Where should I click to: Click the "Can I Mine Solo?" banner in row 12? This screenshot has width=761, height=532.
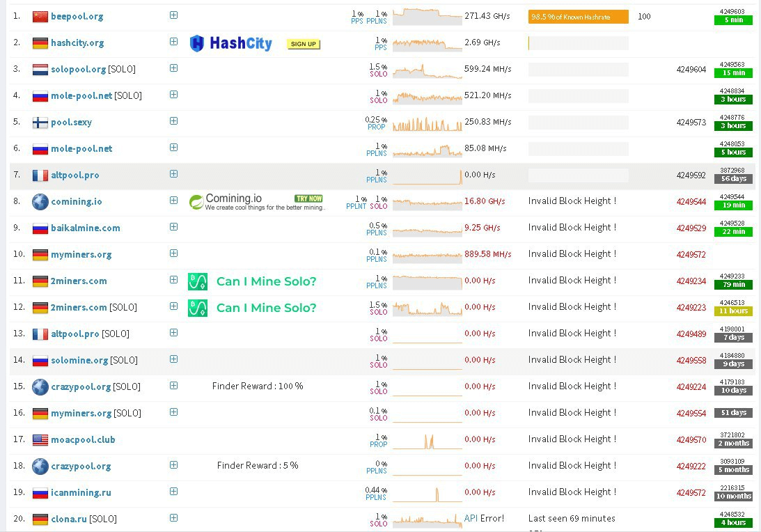[266, 308]
